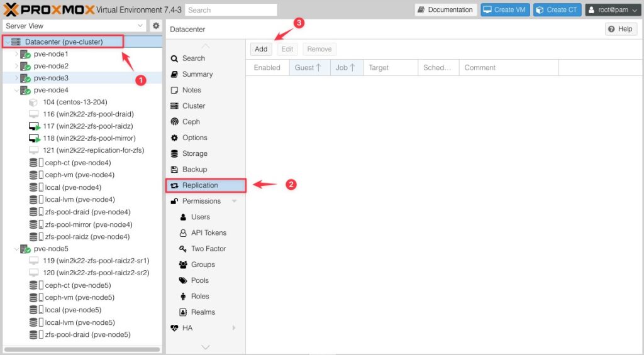Click Create VM button

pyautogui.click(x=505, y=10)
